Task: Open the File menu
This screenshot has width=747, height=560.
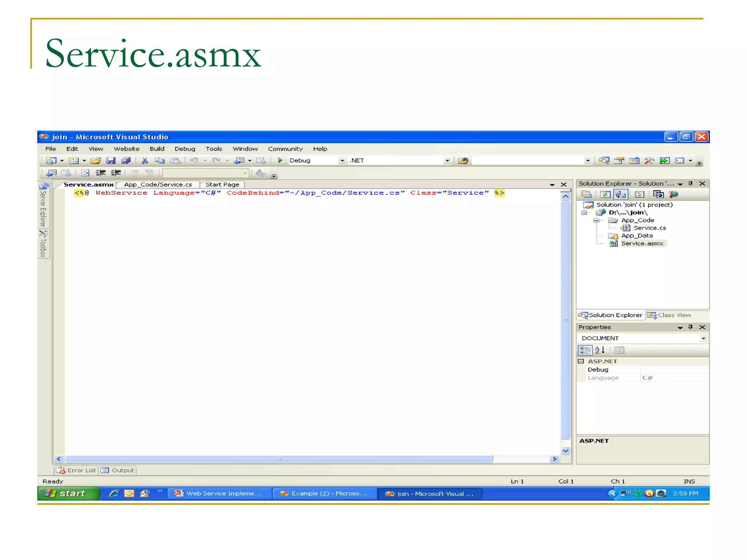Action: click(51, 149)
